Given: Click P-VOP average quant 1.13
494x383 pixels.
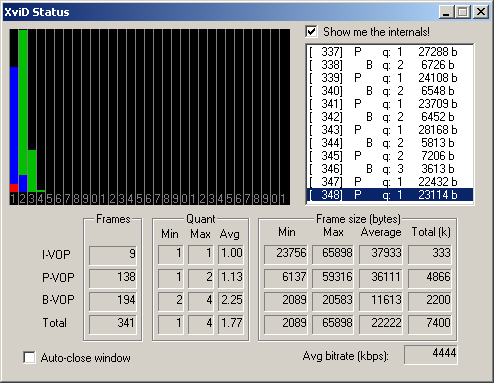Looking at the screenshot, I should click(231, 278).
